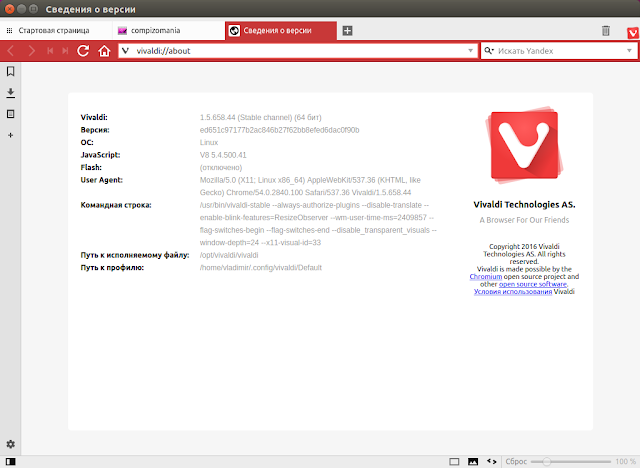
Task: Open the open source software link
Action: (533, 284)
